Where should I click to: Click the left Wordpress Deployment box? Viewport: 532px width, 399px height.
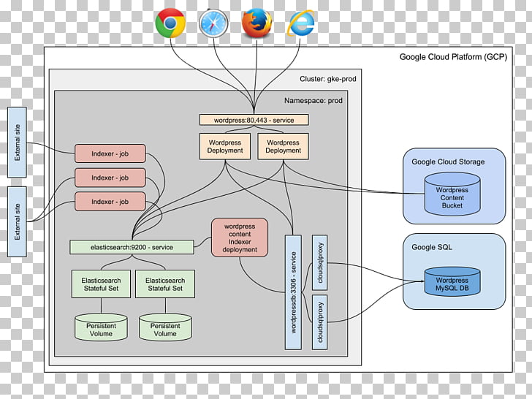point(225,146)
